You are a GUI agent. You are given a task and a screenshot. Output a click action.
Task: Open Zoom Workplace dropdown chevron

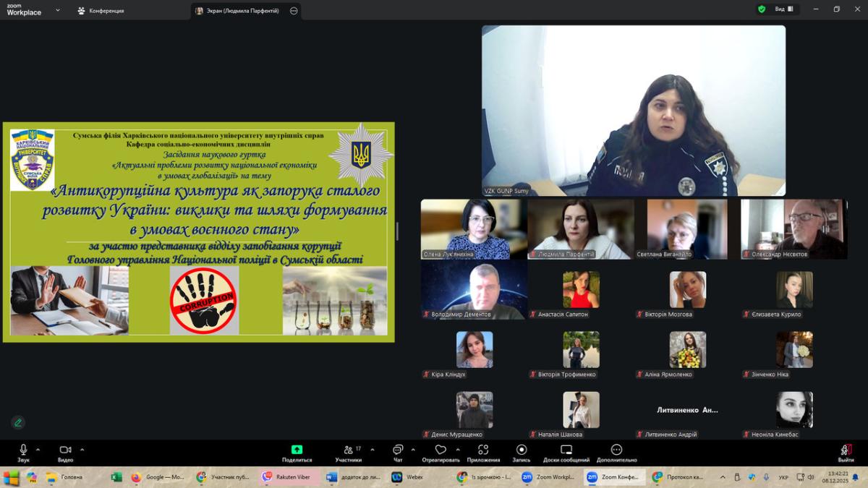pos(58,11)
